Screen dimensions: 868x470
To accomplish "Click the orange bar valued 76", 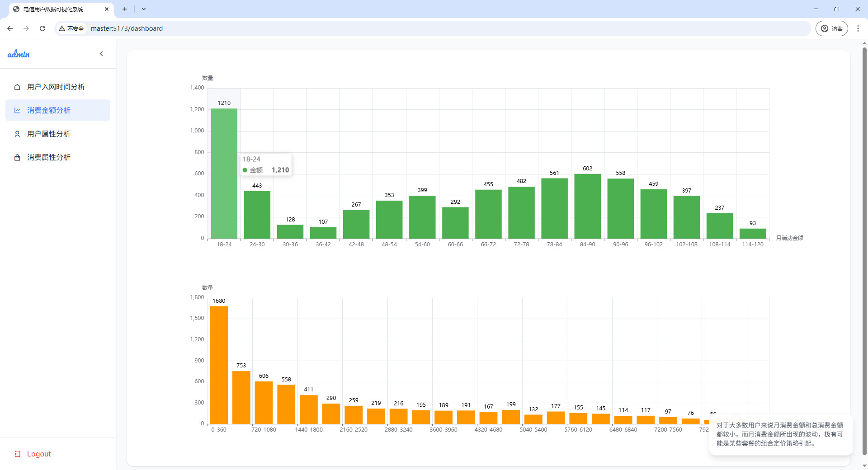I will [x=691, y=421].
